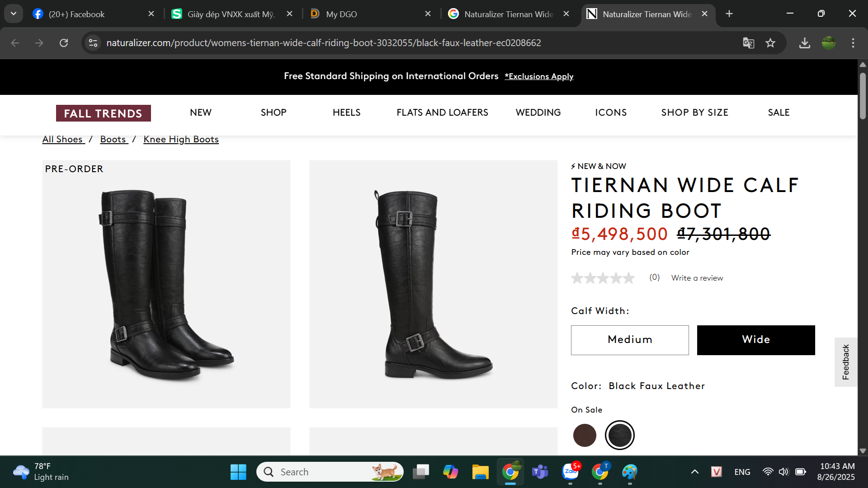Screen dimensions: 868x488
Task: Open the Chrome three-dot menu
Action: coord(853,43)
